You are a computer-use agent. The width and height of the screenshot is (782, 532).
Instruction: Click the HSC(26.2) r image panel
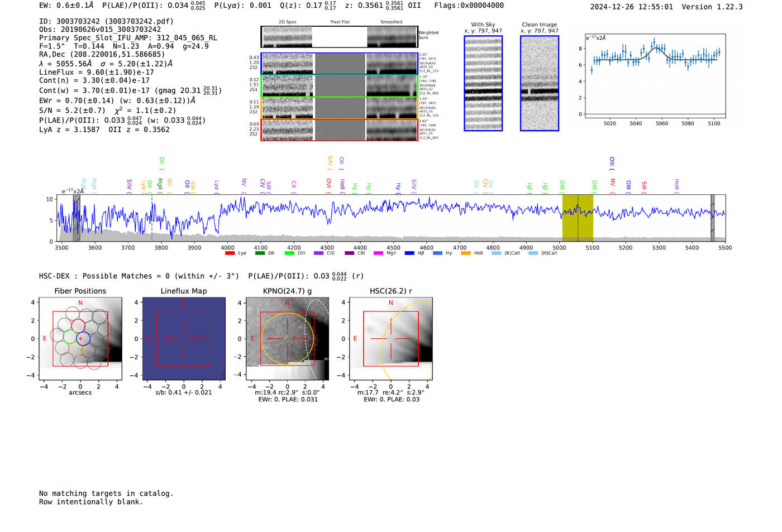click(390, 339)
